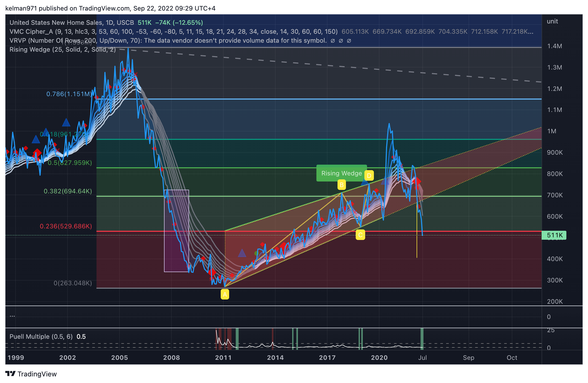Image resolution: width=588 pixels, height=383 pixels.
Task: Click the unit label above price axis
Action: pos(552,21)
